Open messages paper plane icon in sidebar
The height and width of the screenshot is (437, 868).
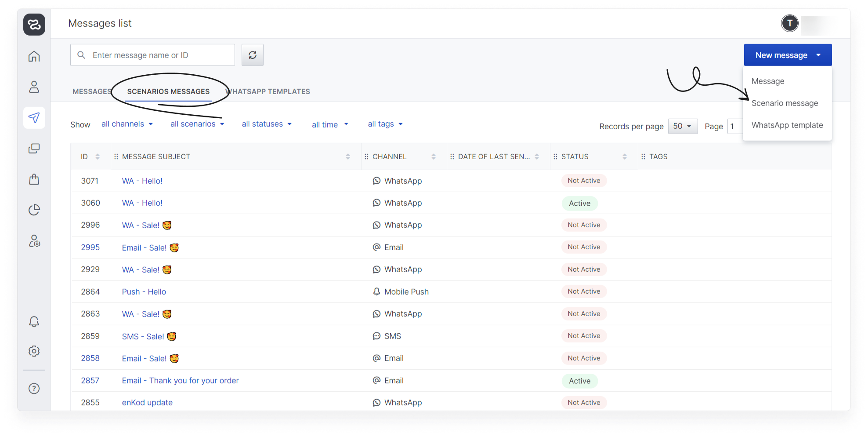click(x=34, y=117)
